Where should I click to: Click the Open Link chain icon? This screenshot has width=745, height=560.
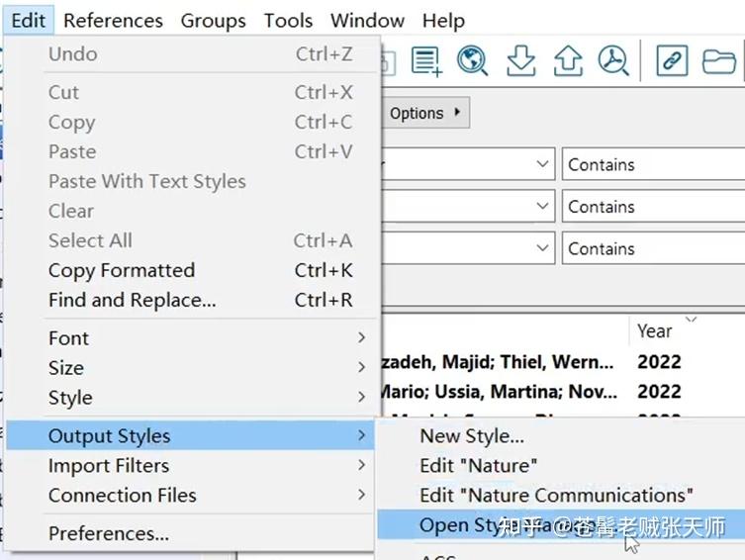[672, 61]
